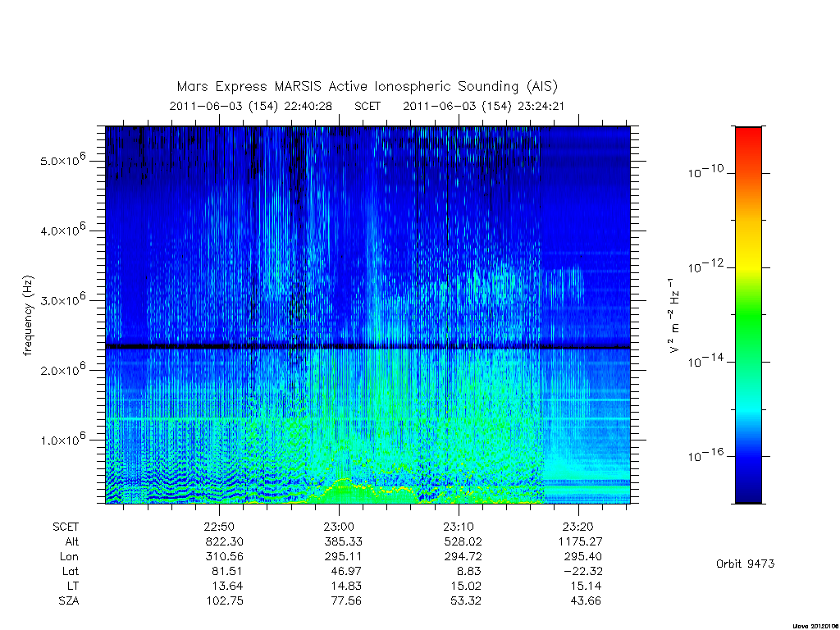Click the x-axis time label 23:00
Viewport: 840px width, 630px height.
coord(339,527)
